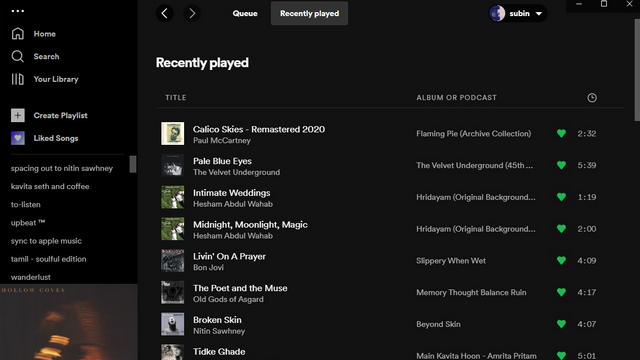
Task: Open album Slippery When Wet
Action: tap(451, 261)
